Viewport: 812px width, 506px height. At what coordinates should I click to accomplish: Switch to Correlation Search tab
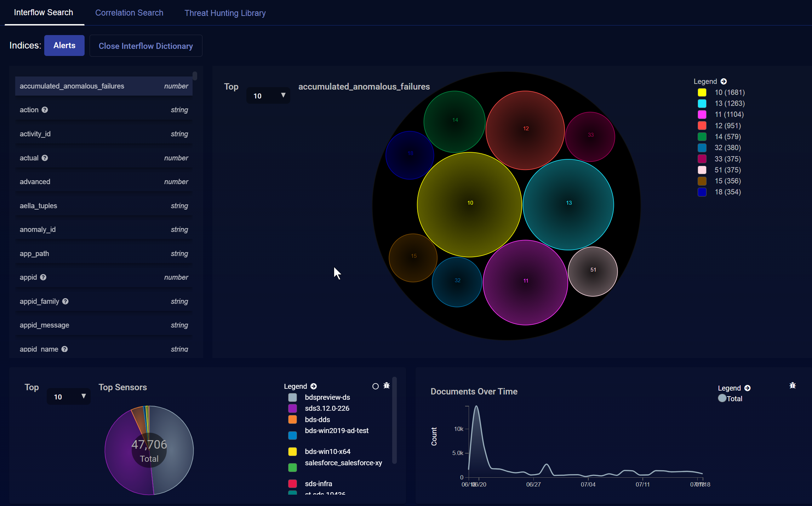(129, 13)
